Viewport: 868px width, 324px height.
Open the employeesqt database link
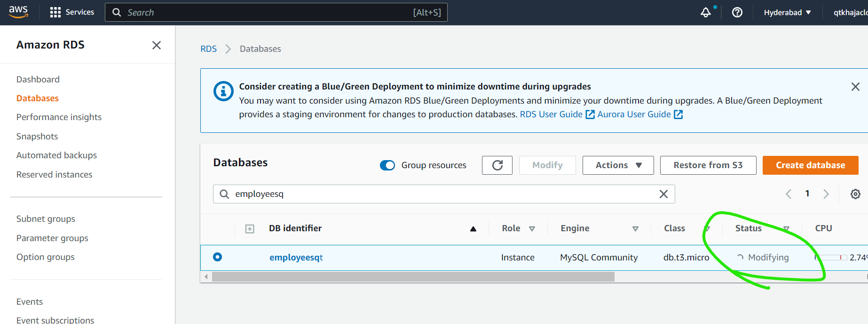tap(296, 258)
